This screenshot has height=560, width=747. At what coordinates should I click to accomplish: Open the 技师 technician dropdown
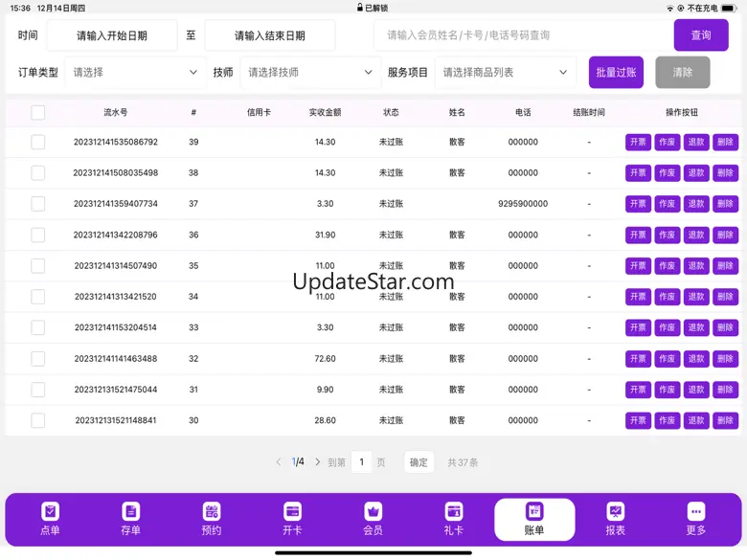(309, 73)
